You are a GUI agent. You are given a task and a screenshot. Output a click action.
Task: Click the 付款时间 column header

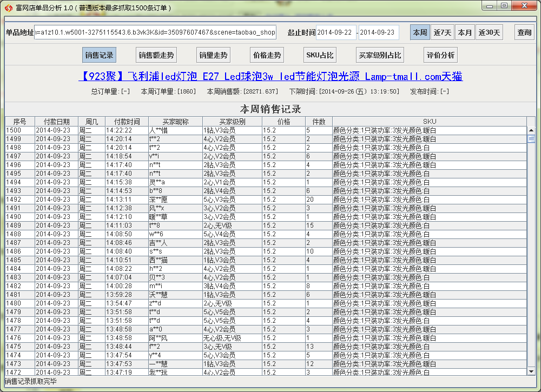tap(127, 121)
